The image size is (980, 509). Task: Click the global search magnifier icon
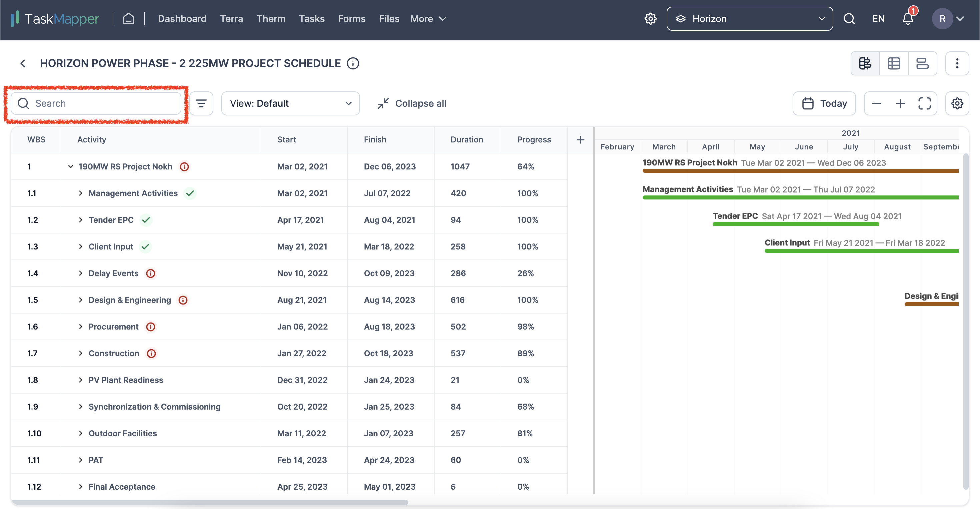pyautogui.click(x=849, y=19)
